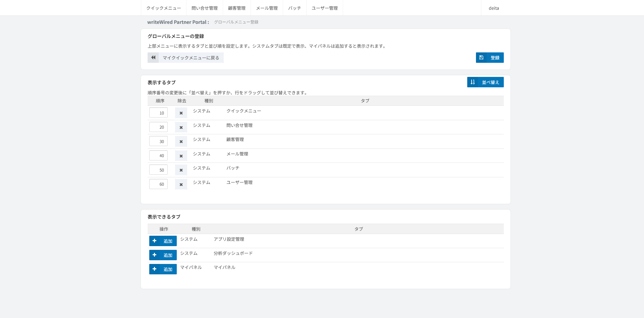Focus the order field showing 20
644x318 pixels.
[158, 127]
